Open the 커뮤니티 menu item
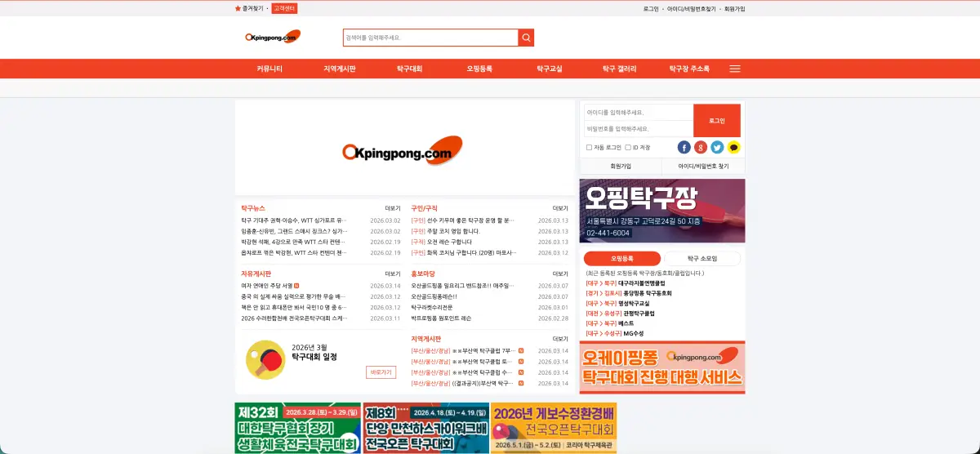 tap(269, 69)
